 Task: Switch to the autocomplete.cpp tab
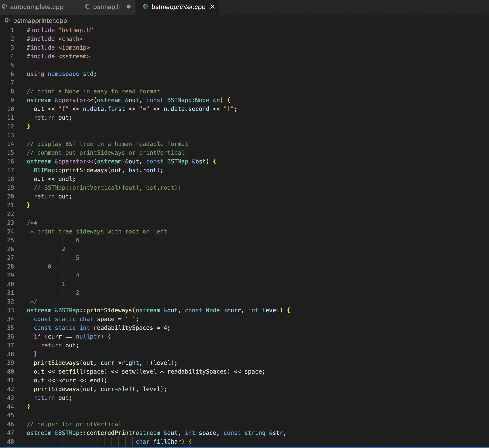click(x=36, y=7)
